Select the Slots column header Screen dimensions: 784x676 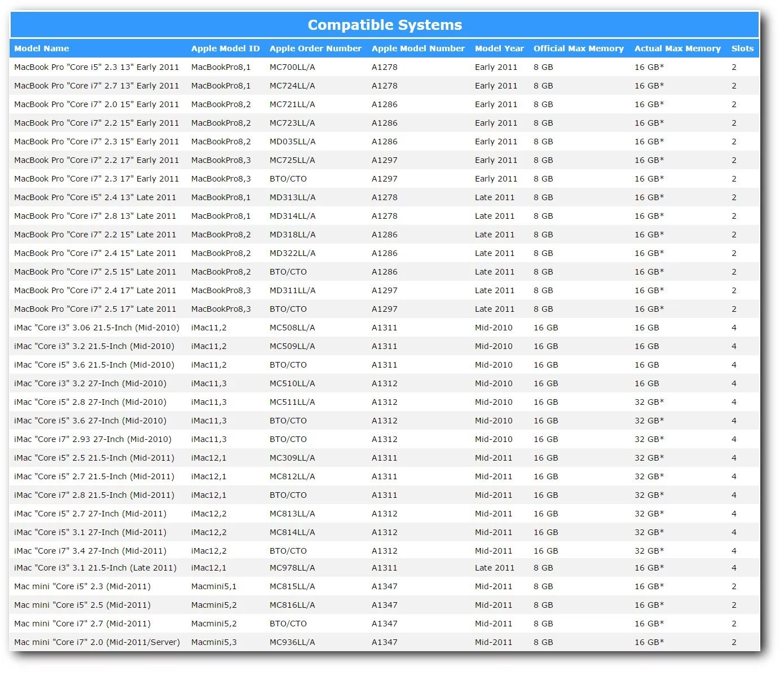pos(742,48)
